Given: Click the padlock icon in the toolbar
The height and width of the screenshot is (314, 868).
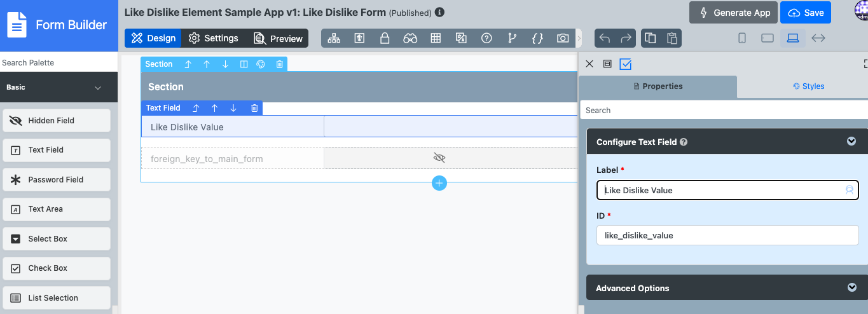Looking at the screenshot, I should click(x=385, y=38).
